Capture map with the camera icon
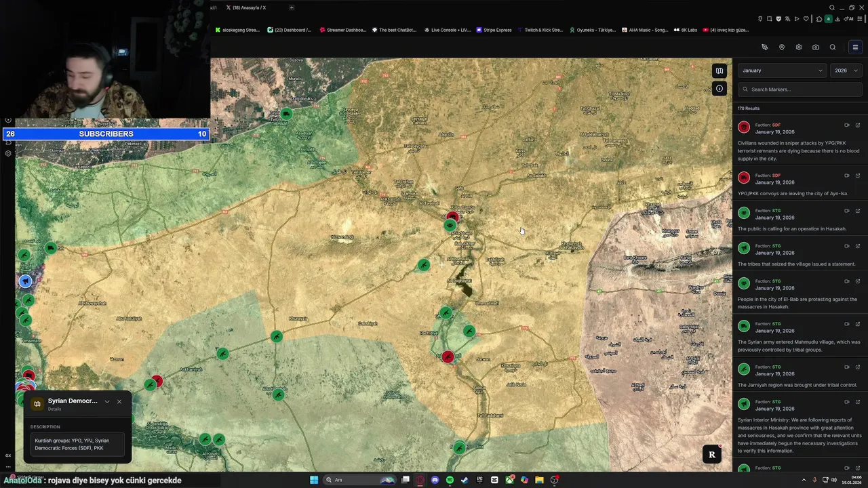The width and height of the screenshot is (868, 488). (816, 47)
